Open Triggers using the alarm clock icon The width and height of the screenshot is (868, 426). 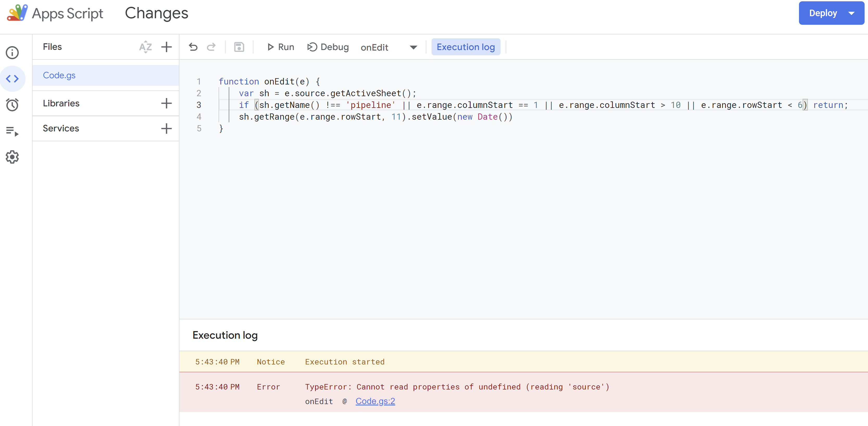(13, 105)
